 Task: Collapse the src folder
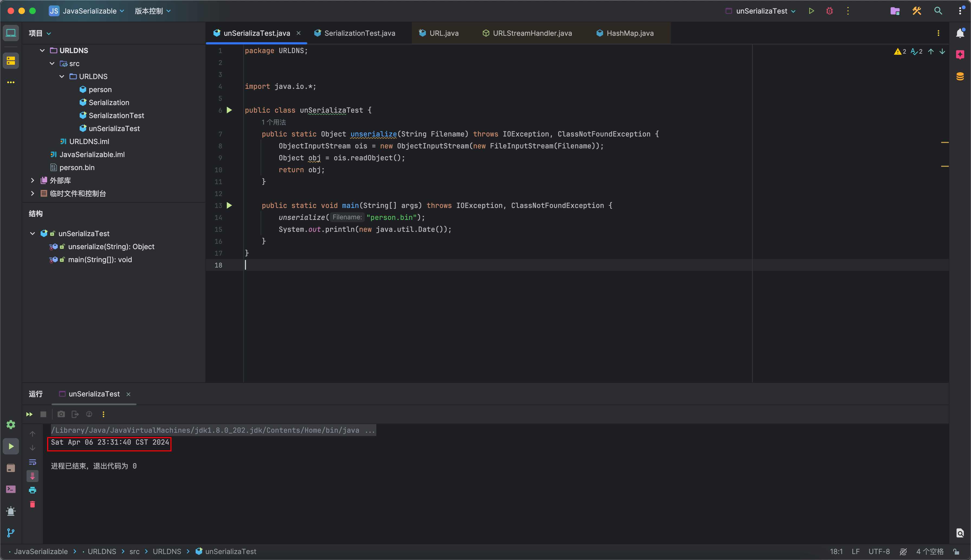[52, 63]
